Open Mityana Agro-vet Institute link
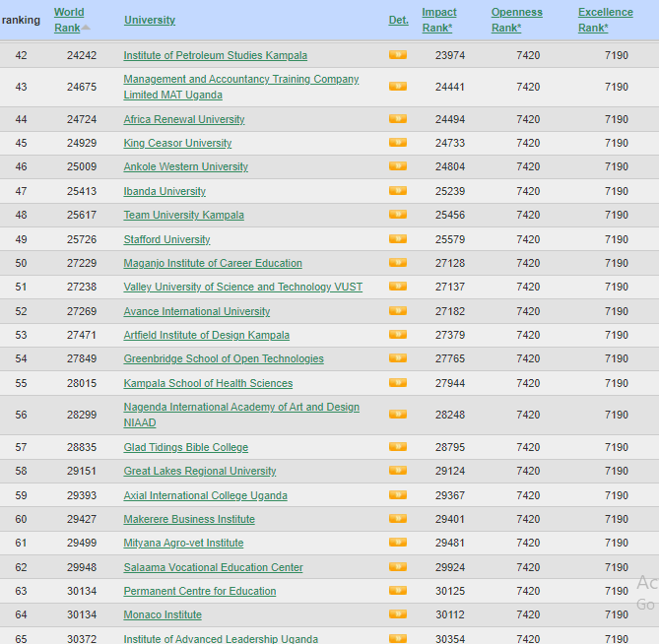This screenshot has height=644, width=659. (183, 543)
